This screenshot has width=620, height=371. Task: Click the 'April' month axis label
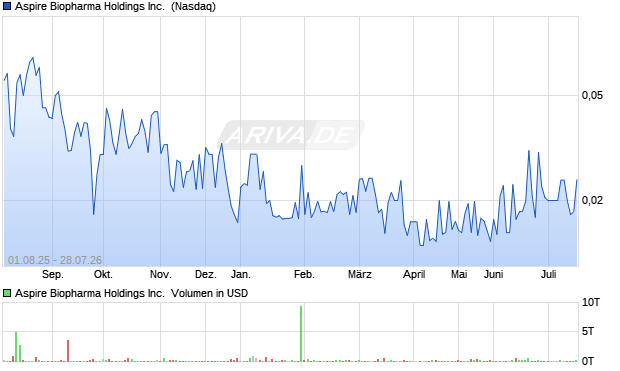[x=414, y=274]
